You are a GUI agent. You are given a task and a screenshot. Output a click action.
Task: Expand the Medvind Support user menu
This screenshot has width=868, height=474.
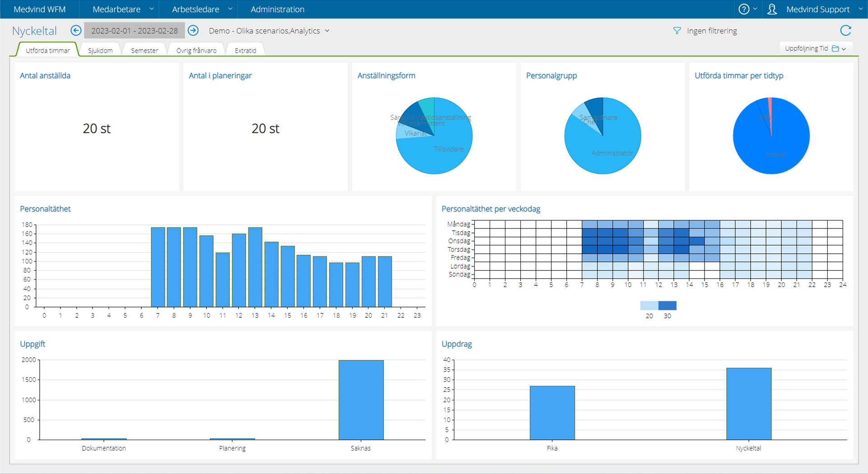[x=860, y=9]
